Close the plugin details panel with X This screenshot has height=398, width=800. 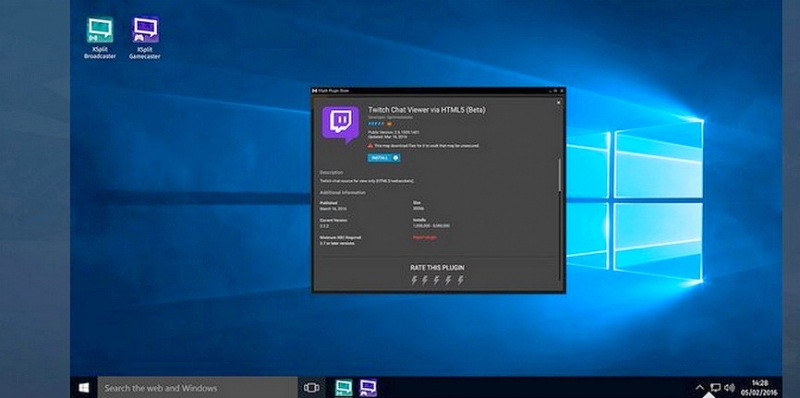(x=558, y=103)
